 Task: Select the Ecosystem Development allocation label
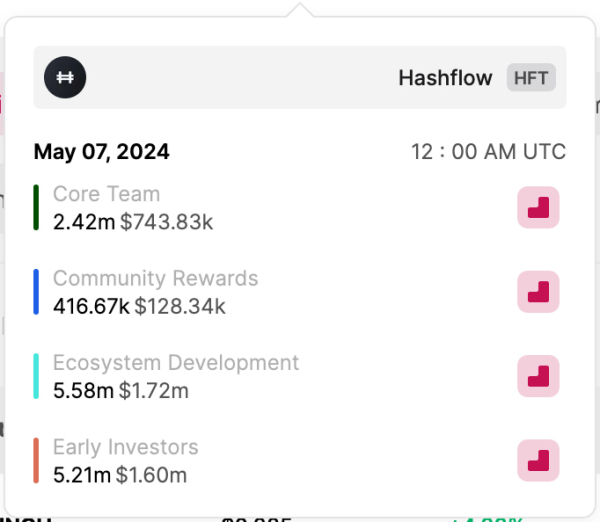[176, 362]
